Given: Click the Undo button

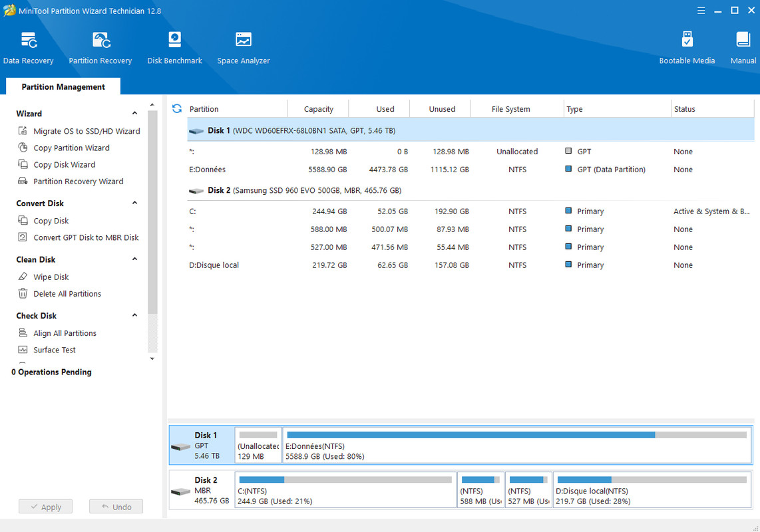Looking at the screenshot, I should (x=116, y=506).
